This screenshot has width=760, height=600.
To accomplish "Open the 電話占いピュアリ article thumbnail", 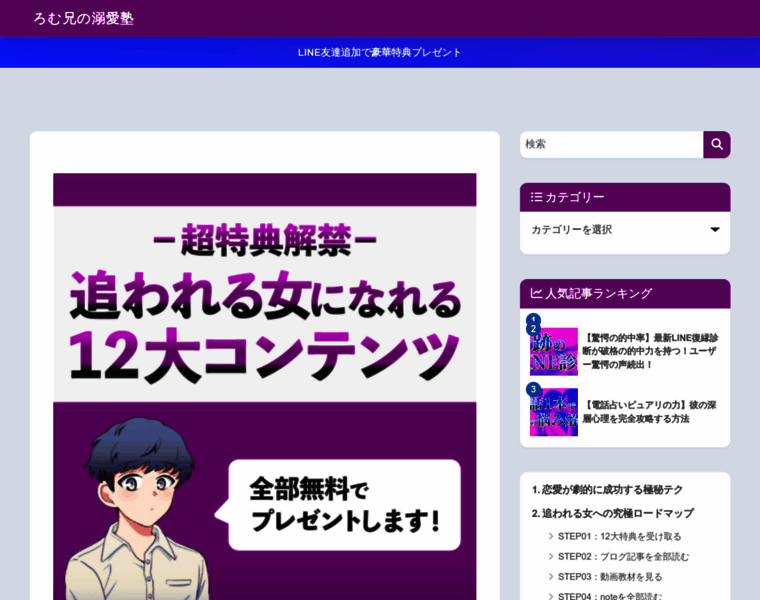I will coord(554,412).
